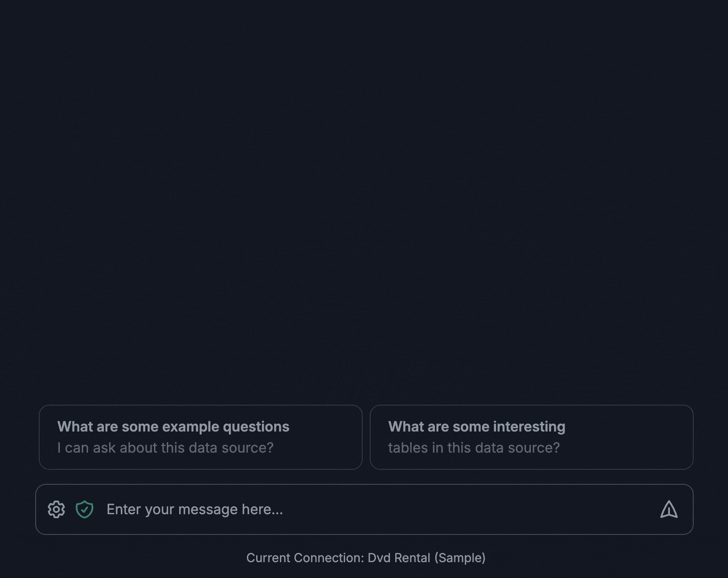This screenshot has width=728, height=578.
Task: Click the message input field
Action: pos(379,509)
